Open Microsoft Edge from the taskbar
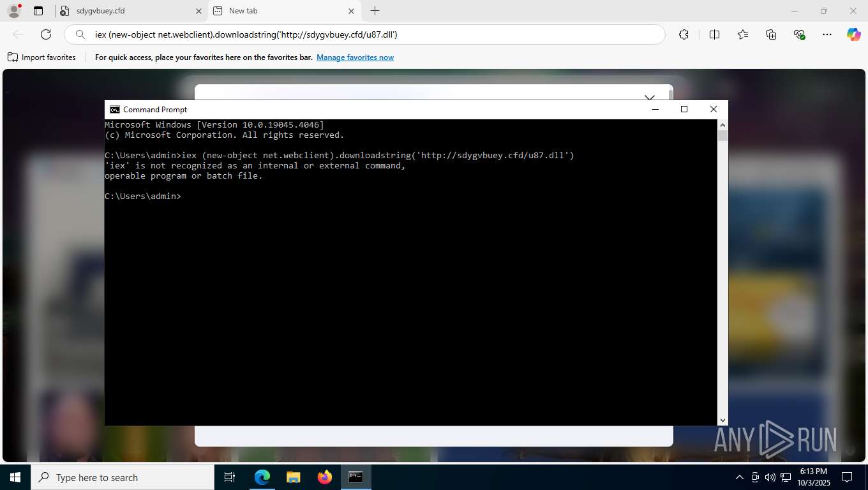 [262, 477]
